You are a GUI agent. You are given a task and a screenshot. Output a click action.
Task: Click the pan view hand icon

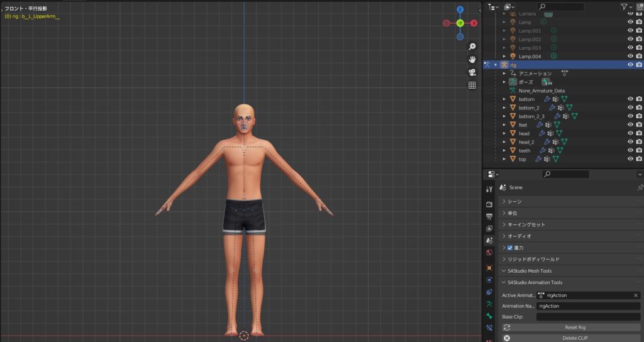472,59
